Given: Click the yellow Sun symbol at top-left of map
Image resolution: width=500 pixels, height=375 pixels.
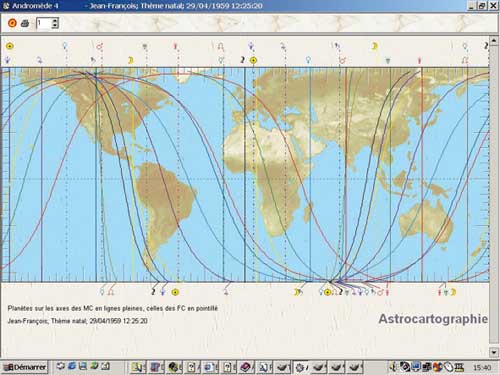Looking at the screenshot, I should pyautogui.click(x=10, y=46).
